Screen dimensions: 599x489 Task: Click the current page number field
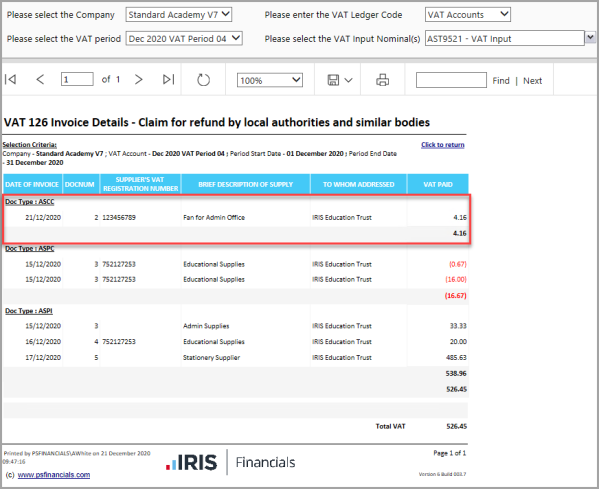click(77, 79)
